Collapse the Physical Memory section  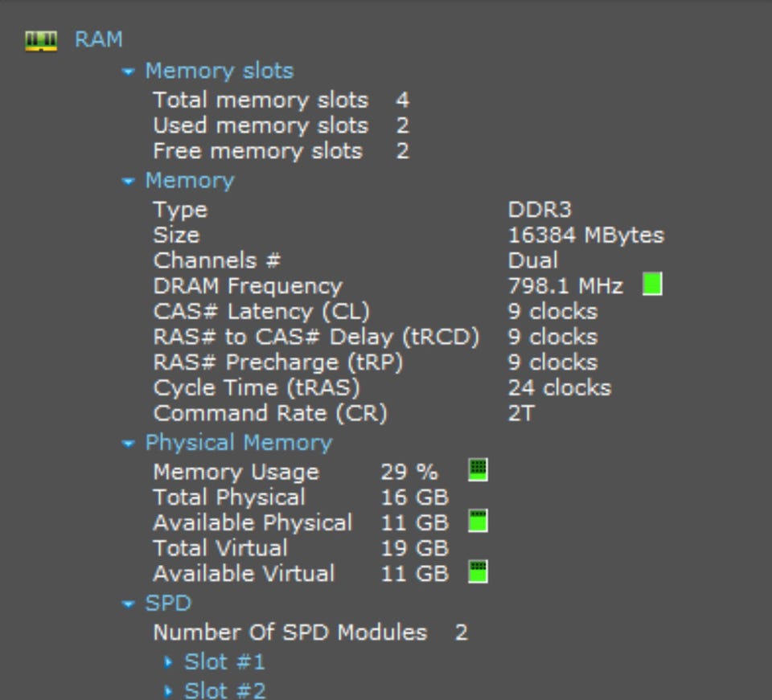128,444
